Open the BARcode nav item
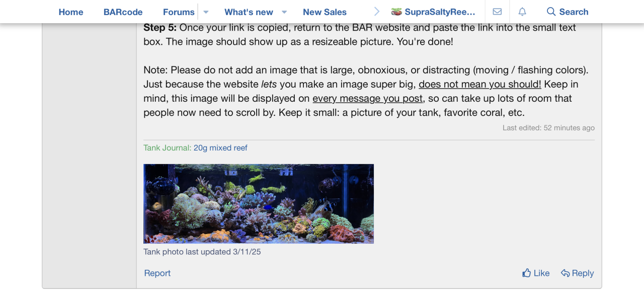This screenshot has width=644, height=297. [x=123, y=12]
